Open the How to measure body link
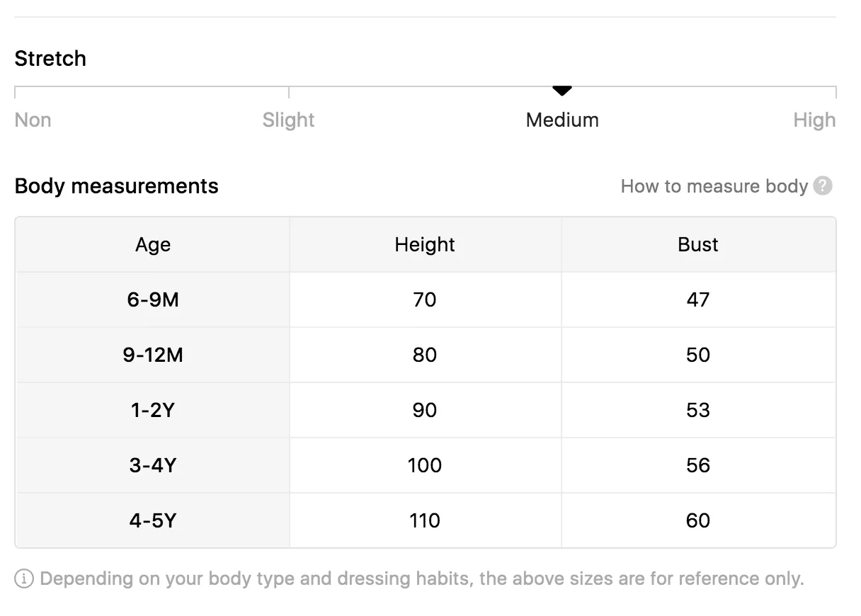 (x=714, y=186)
